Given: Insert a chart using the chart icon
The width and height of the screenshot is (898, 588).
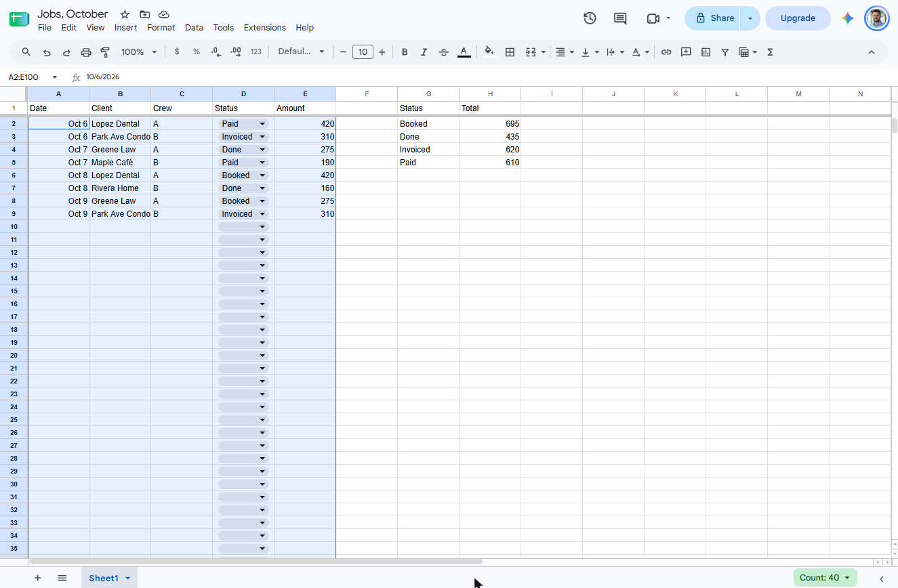Looking at the screenshot, I should click(706, 52).
